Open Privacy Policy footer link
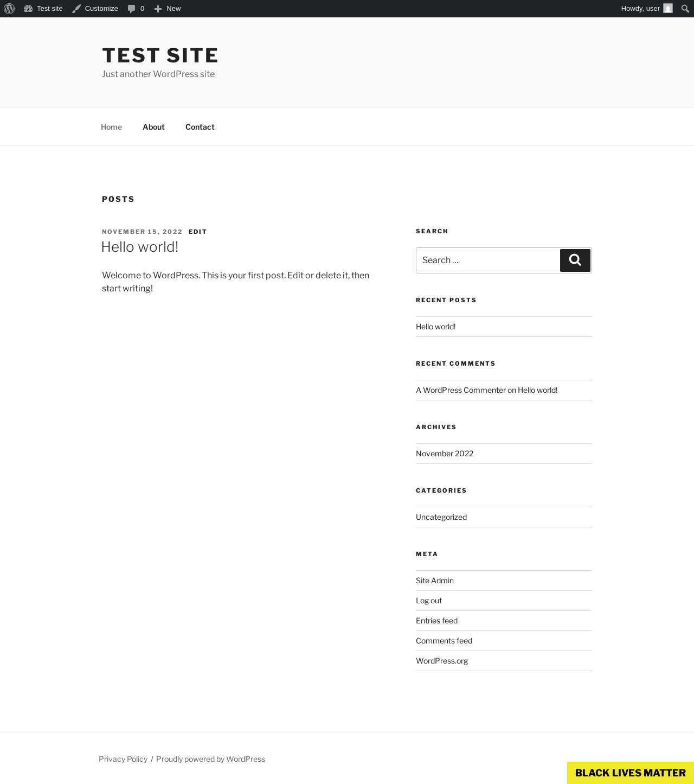Viewport: 694px width, 784px height. (123, 759)
